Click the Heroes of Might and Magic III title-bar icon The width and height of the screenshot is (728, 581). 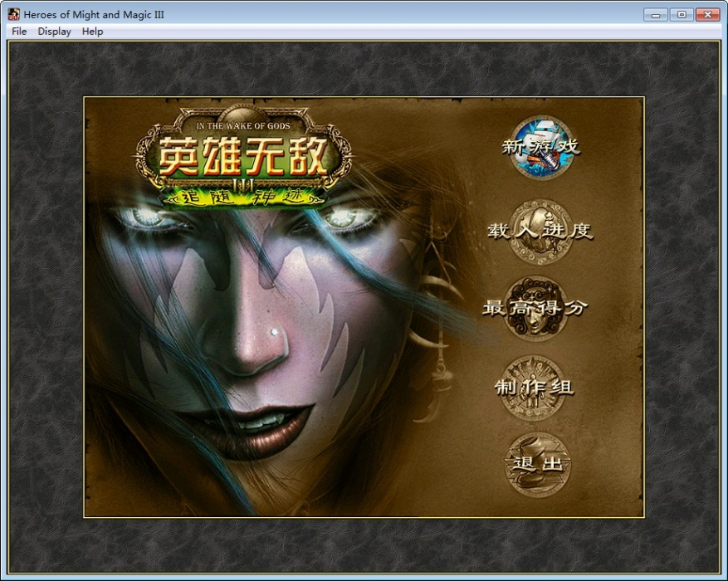(14, 14)
